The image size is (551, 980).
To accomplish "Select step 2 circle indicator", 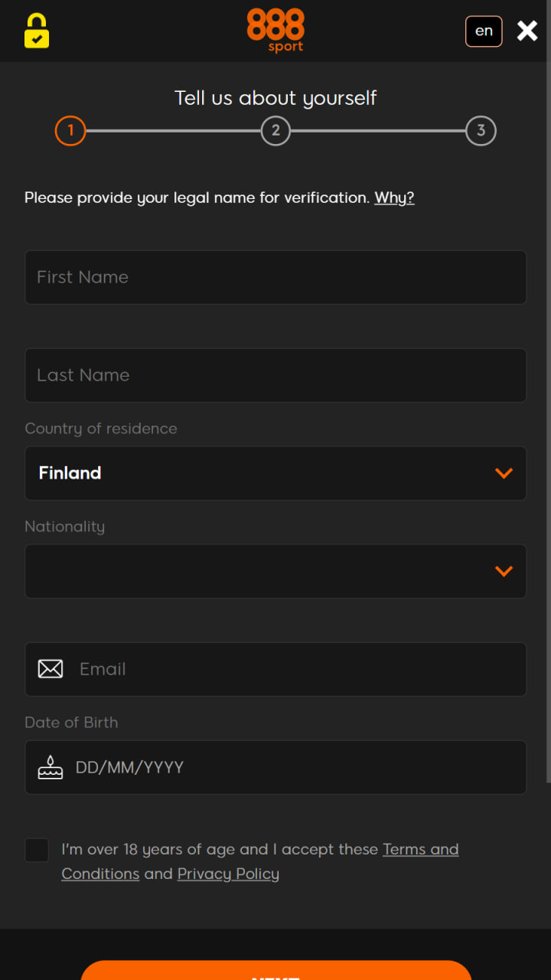I will pyautogui.click(x=275, y=131).
